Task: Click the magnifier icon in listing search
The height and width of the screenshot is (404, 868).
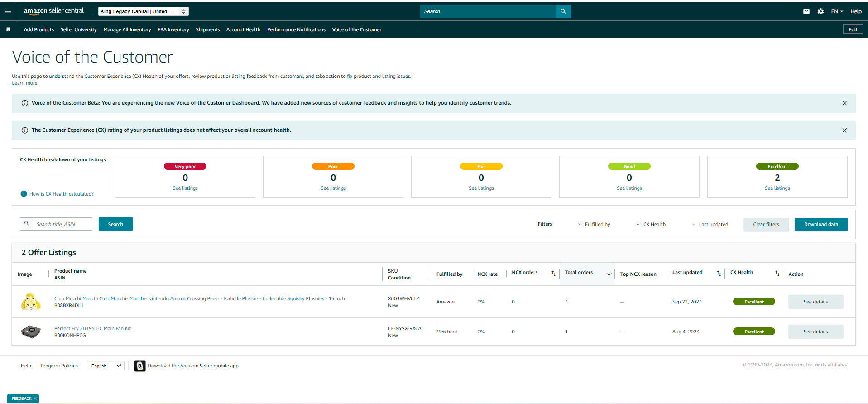Action: tap(26, 224)
